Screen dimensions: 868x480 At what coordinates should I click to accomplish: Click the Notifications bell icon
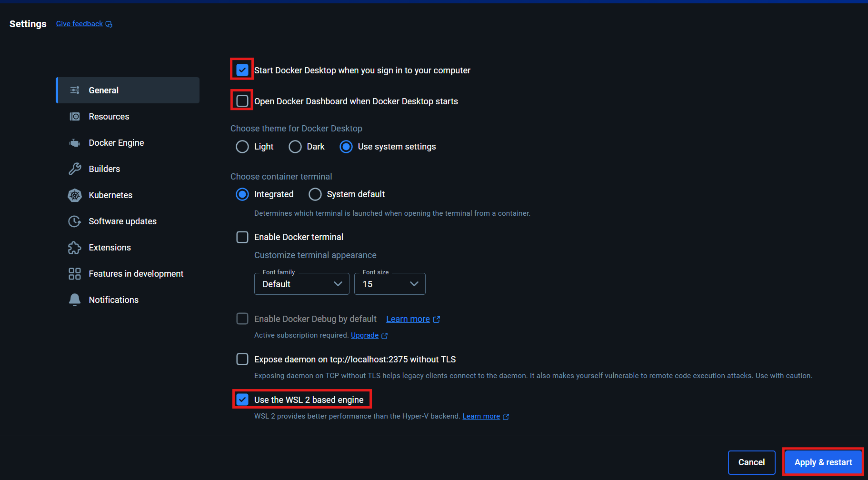pyautogui.click(x=75, y=300)
